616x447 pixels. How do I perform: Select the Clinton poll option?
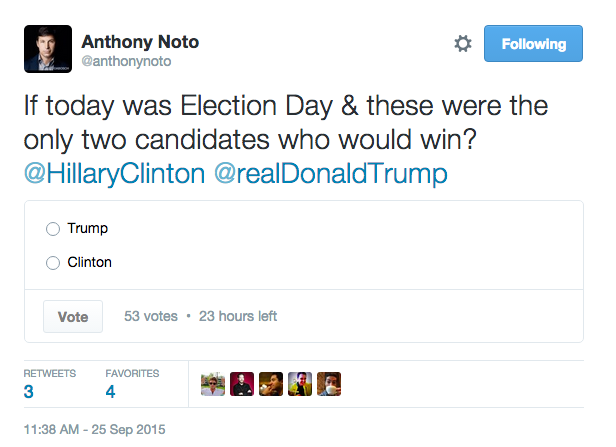point(53,263)
